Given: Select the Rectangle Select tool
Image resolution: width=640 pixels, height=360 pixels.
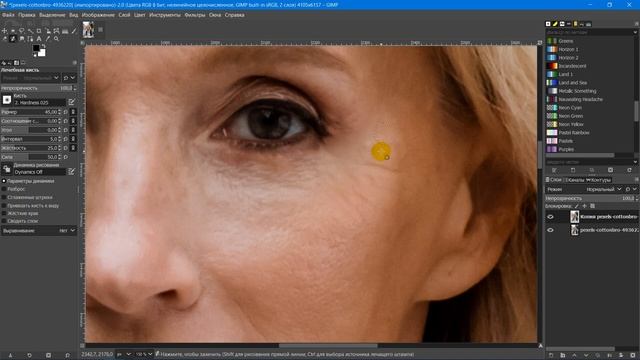Looking at the screenshot, I should click(x=13, y=31).
